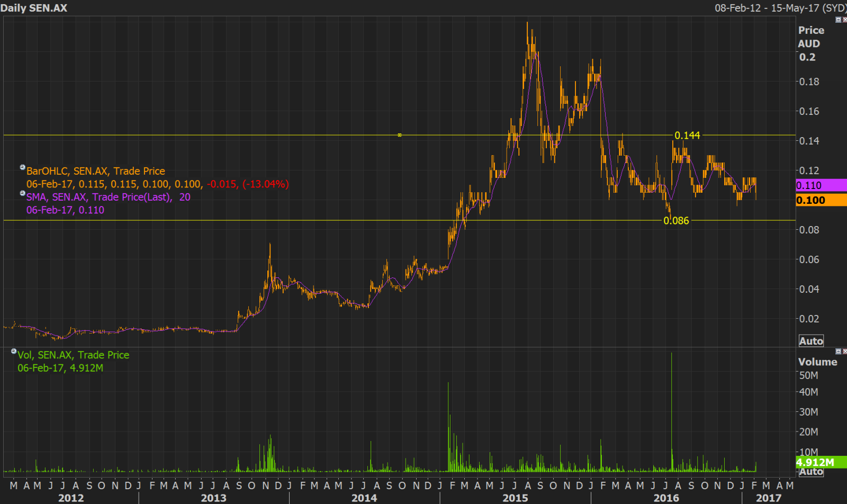Click the orange 0.100 last price tag

coord(821,200)
